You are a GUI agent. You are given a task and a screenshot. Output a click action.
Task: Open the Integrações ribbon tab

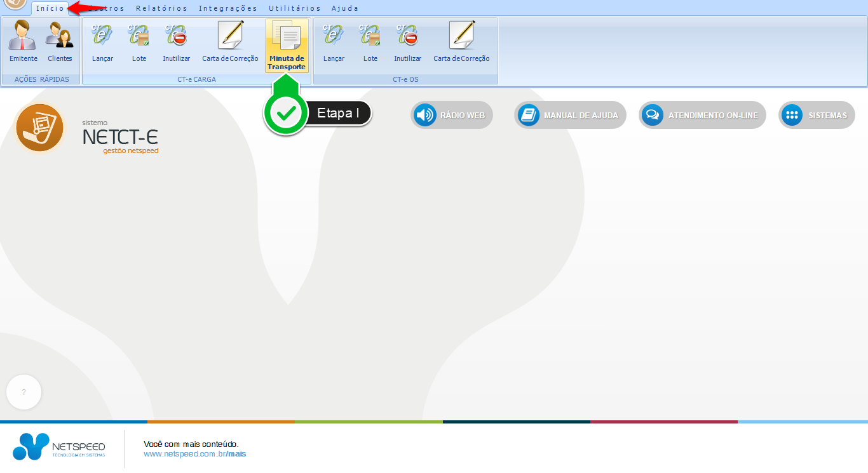pos(228,8)
